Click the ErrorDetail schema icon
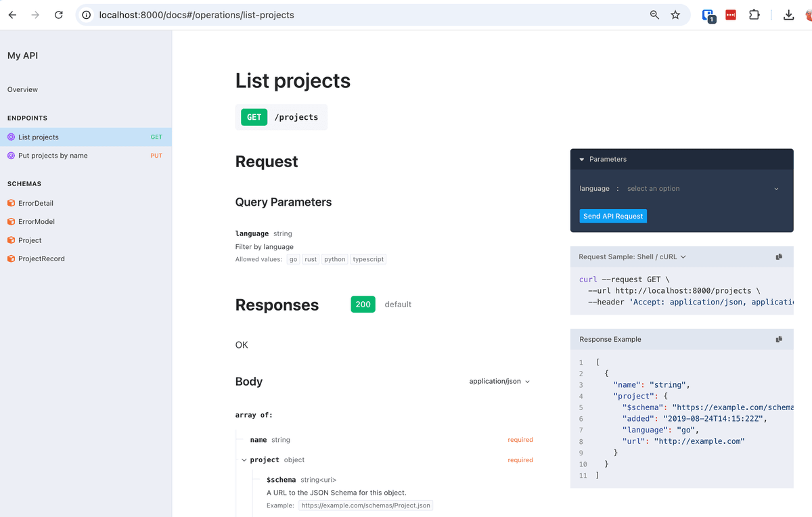 [11, 202]
